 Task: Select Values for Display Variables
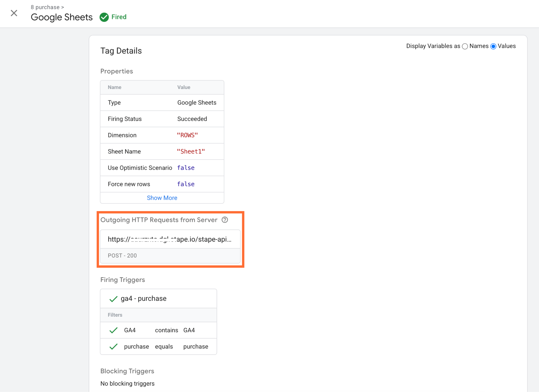coord(493,46)
